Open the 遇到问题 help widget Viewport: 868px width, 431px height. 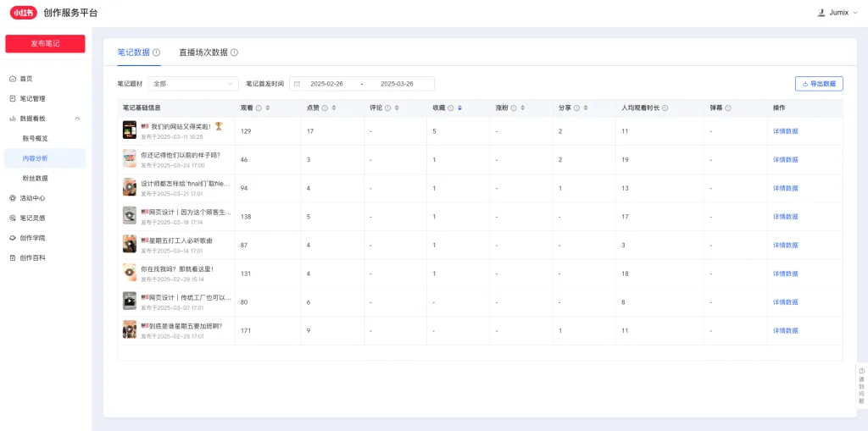861,385
